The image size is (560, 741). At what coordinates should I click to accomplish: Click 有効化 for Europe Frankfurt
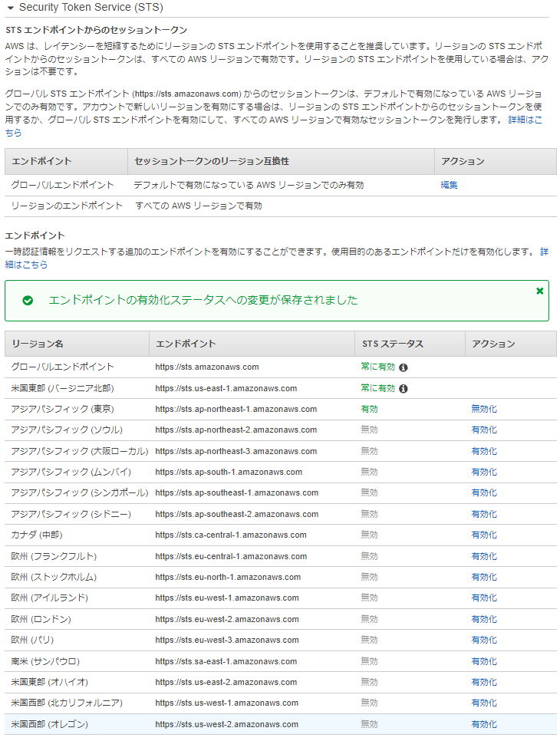[x=484, y=557]
